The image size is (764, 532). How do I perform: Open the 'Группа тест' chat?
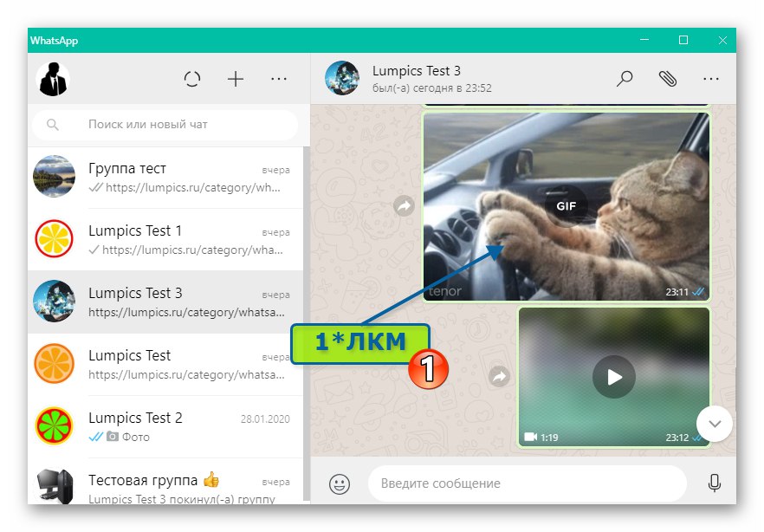point(165,178)
